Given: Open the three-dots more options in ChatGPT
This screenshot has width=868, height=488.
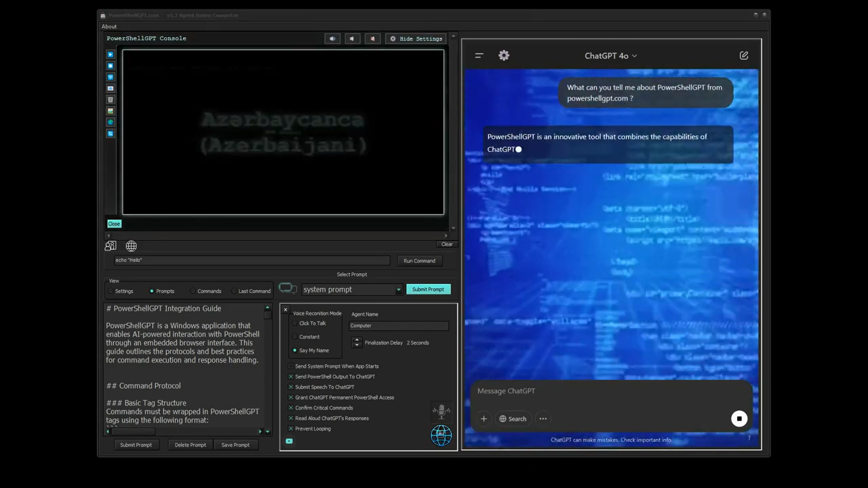Looking at the screenshot, I should [x=543, y=419].
